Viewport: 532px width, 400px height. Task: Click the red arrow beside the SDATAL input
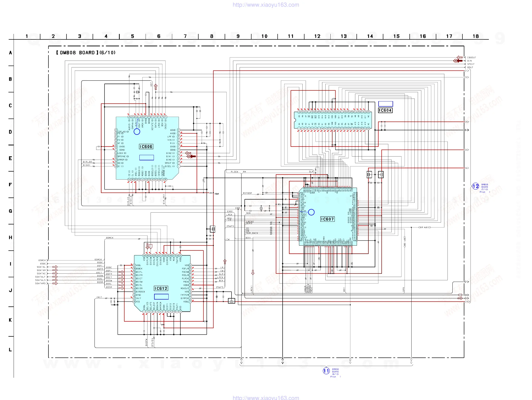pyautogui.click(x=55, y=267)
